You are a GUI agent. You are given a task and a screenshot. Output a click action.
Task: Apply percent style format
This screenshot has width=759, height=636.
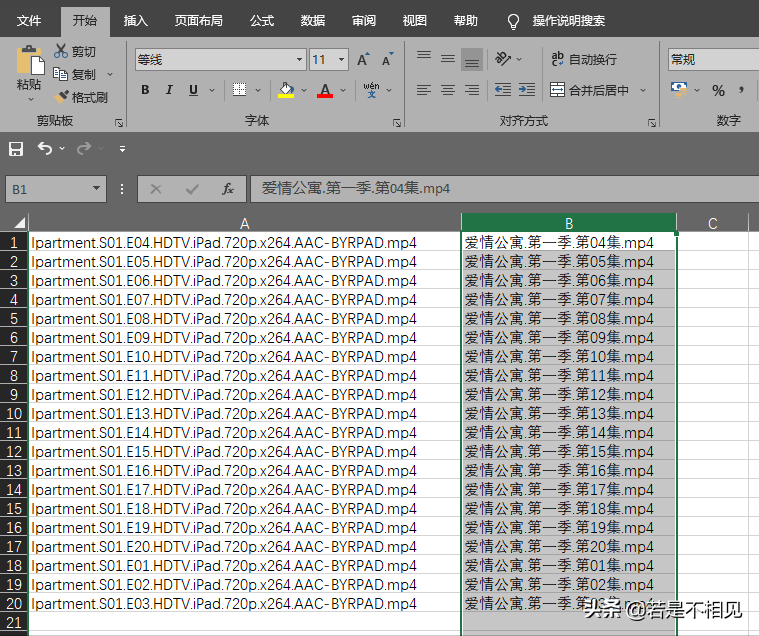(718, 90)
